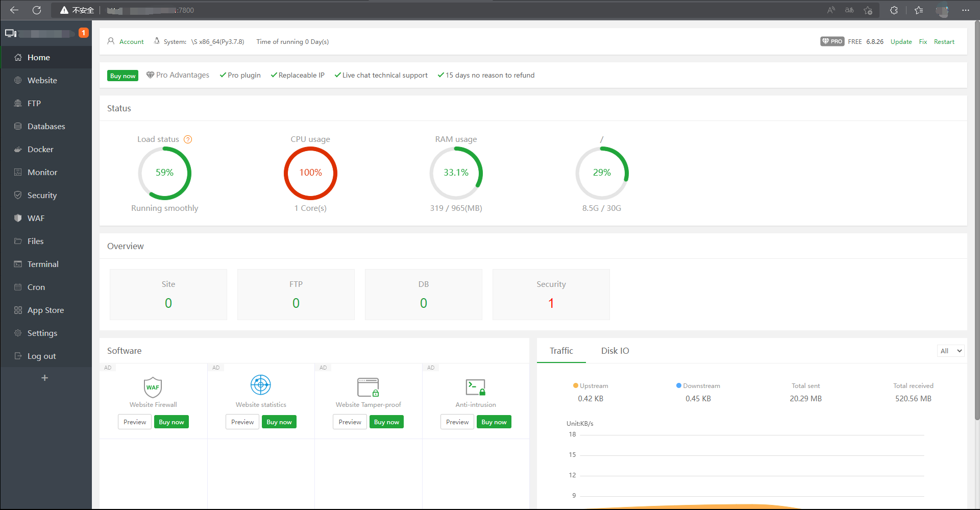980x510 pixels.
Task: Click the orange notification badge in sidebar
Action: (83, 33)
